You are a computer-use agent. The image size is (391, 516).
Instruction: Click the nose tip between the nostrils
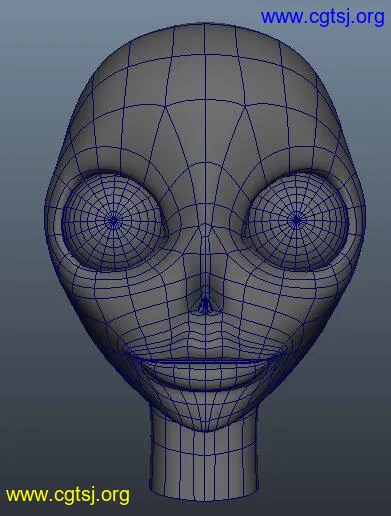point(205,304)
